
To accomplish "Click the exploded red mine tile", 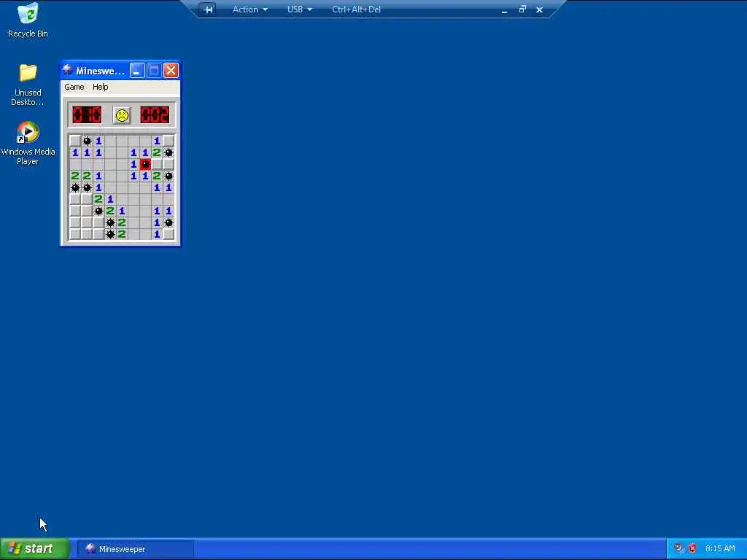I will coord(145,164).
